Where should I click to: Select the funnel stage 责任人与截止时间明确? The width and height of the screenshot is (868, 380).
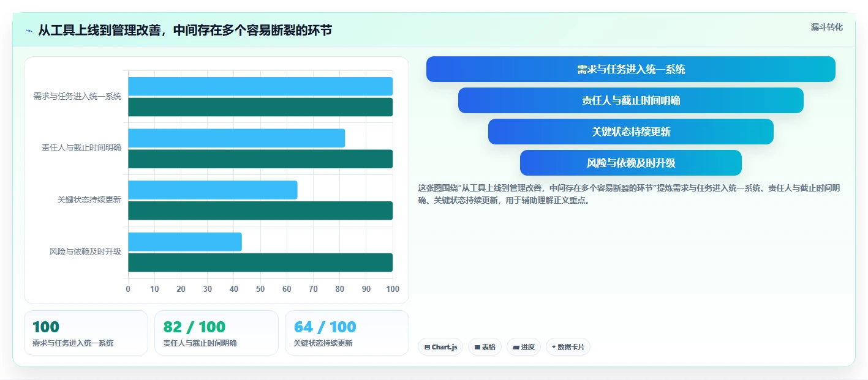tap(631, 100)
